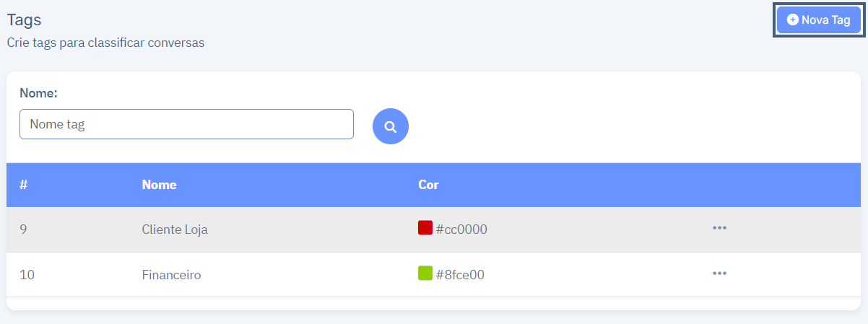Click the Nome: field label
Viewport: 868px width, 324px height.
[x=38, y=93]
